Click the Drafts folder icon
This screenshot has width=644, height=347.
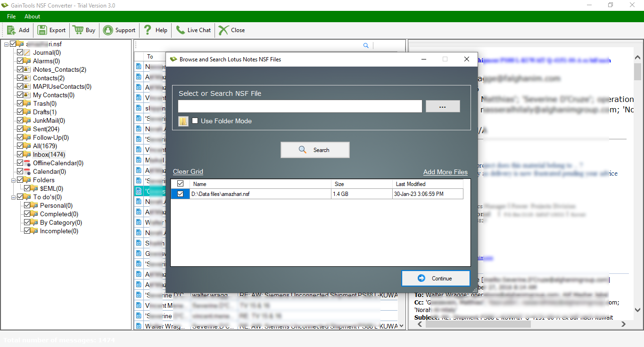(27, 112)
